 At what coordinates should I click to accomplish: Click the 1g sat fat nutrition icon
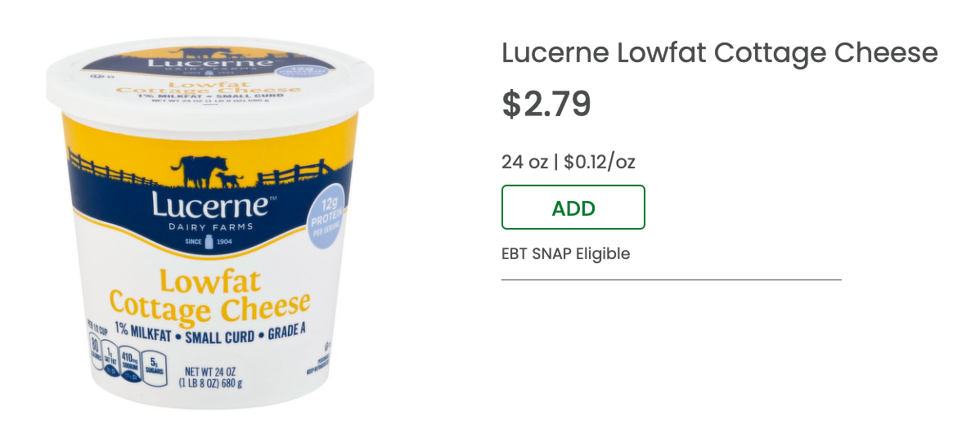[x=110, y=358]
